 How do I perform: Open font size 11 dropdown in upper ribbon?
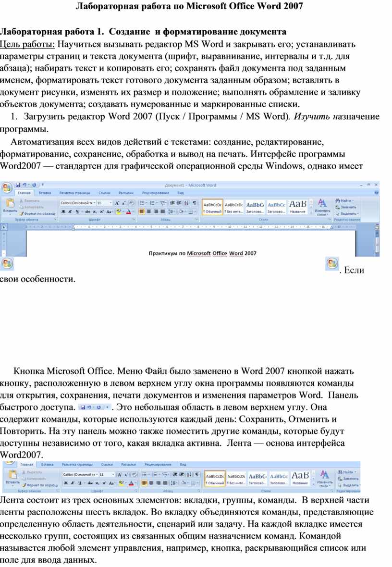pos(110,203)
